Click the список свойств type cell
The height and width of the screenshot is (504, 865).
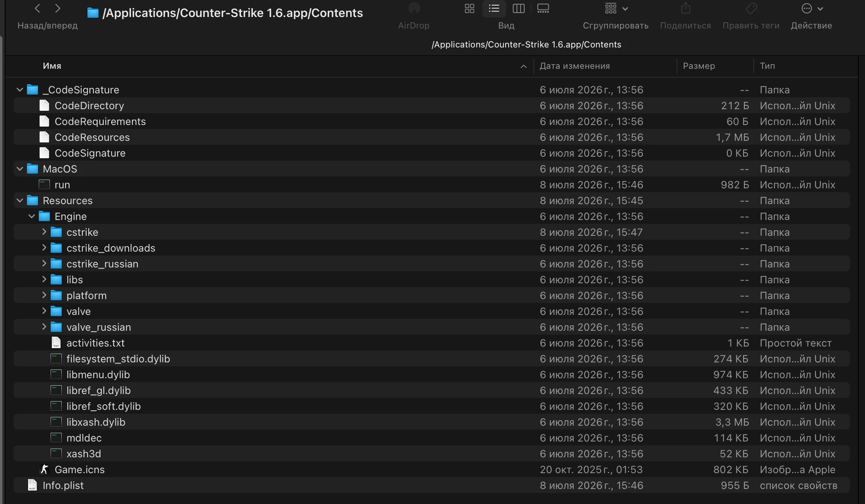(799, 485)
